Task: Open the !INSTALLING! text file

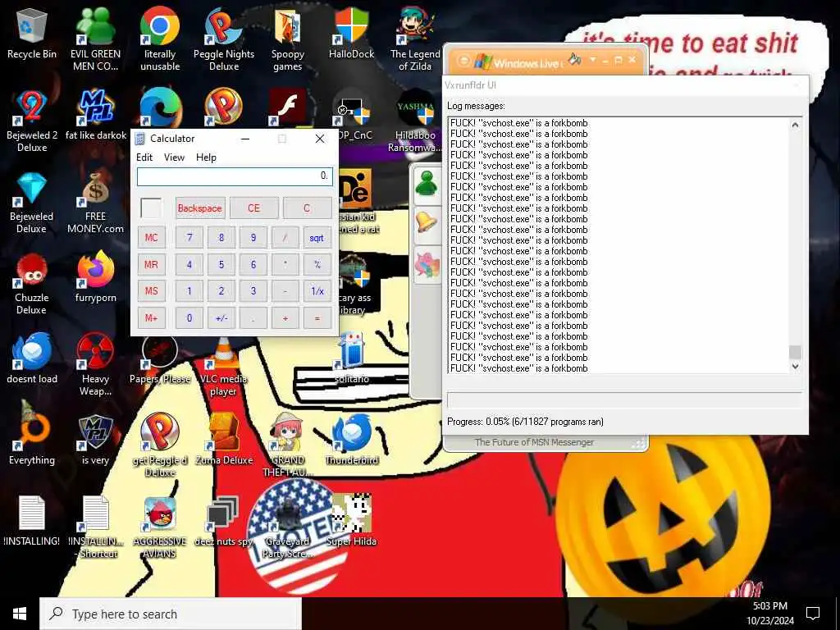Action: point(32,521)
